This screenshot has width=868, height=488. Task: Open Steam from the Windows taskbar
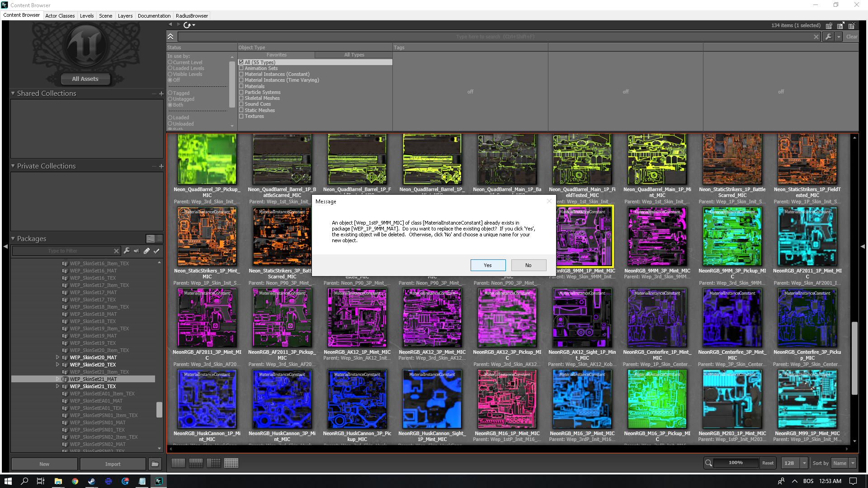[x=91, y=481]
